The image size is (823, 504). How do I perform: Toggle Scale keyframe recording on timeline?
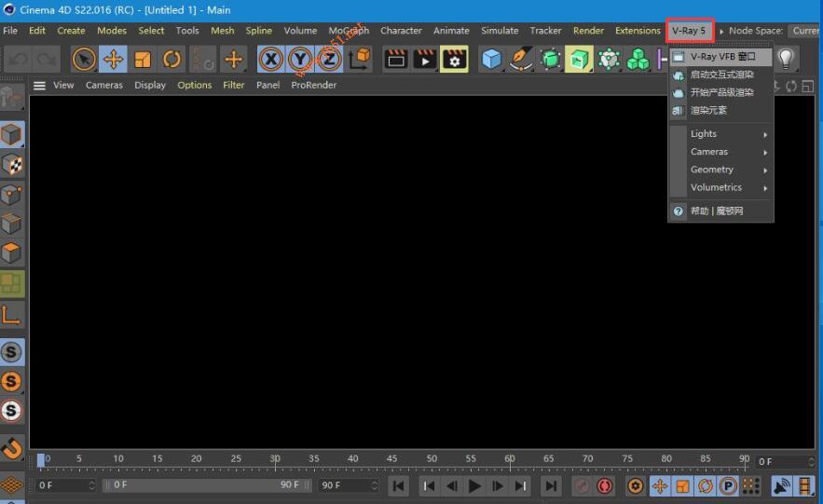click(682, 486)
